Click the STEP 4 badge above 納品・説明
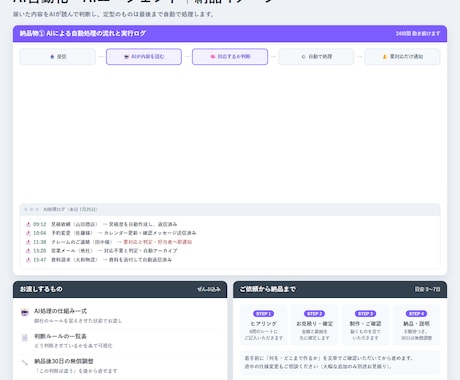The image size is (460, 380). pos(416,314)
